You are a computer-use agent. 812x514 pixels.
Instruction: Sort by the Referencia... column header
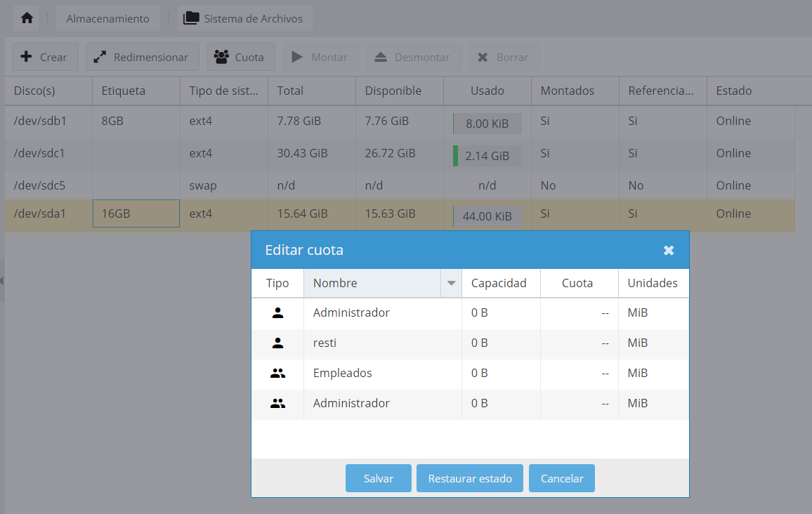(663, 91)
